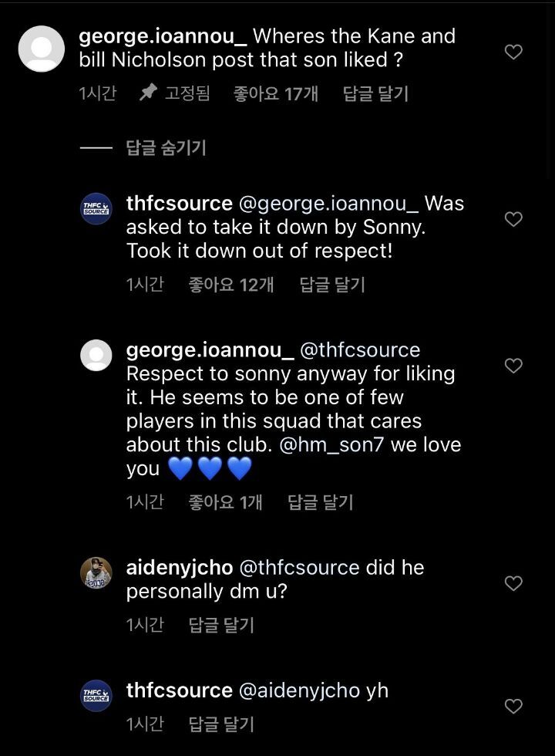Open thfcsource username on 'yh' reply
The height and width of the screenshot is (756, 555).
[179, 690]
